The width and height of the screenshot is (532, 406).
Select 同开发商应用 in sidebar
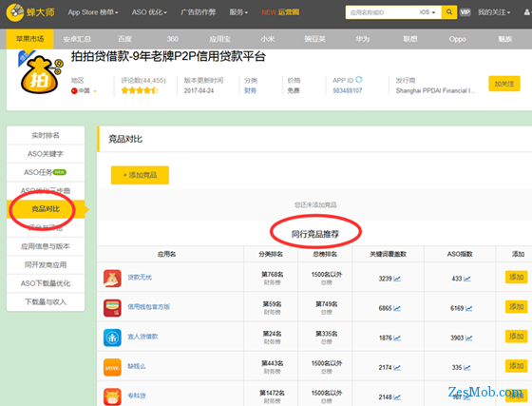coord(46,264)
